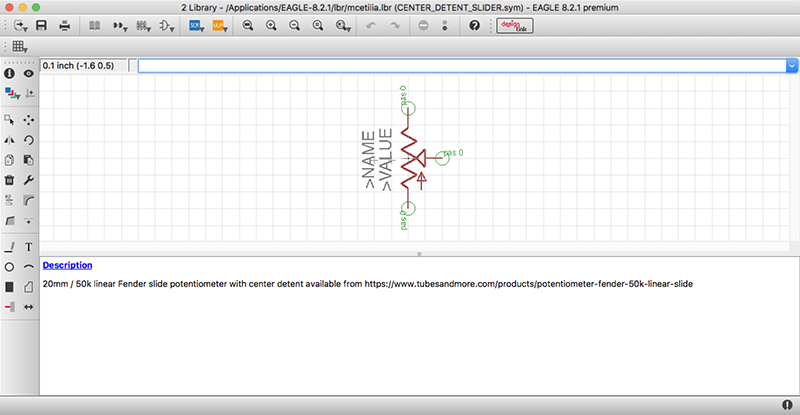800x415 pixels.
Task: Click the right wiper pin circle
Action: tap(442, 158)
